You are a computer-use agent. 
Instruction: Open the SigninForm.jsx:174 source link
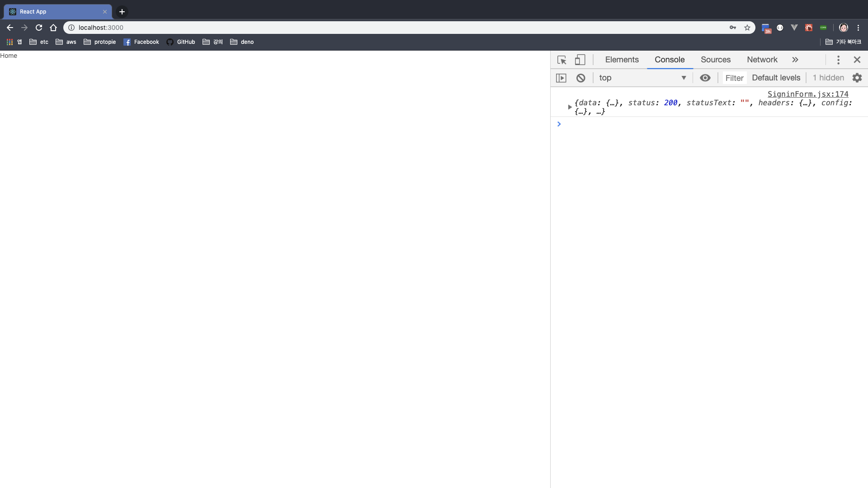(807, 94)
